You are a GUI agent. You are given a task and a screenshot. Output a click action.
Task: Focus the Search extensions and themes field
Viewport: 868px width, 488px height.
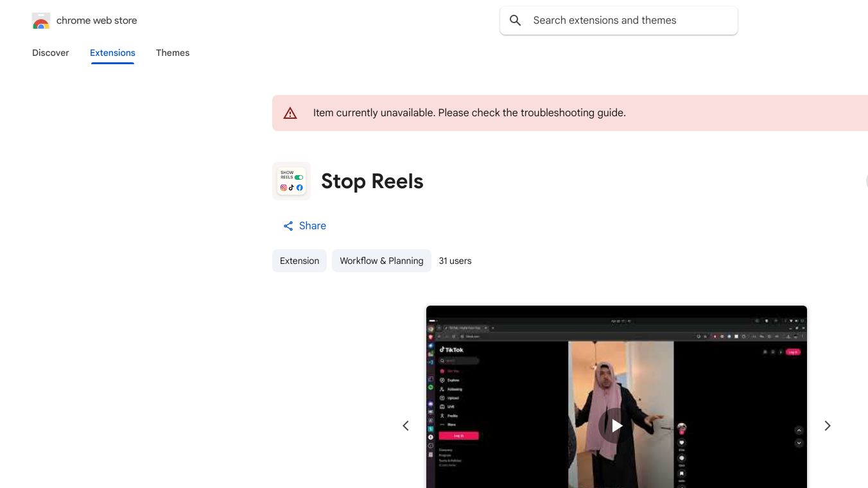(619, 21)
